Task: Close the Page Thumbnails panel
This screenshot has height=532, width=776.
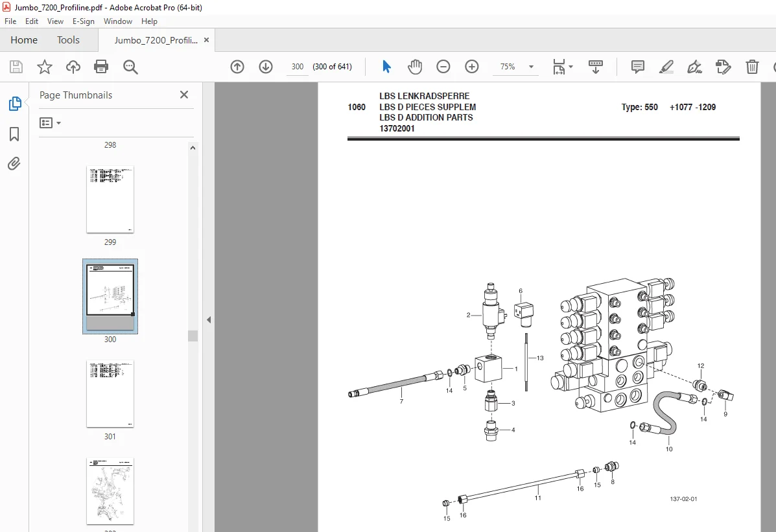Action: [x=184, y=95]
